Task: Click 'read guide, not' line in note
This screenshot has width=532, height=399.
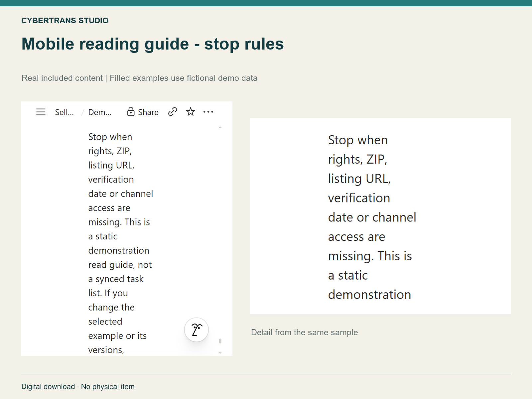Action: coord(120,265)
